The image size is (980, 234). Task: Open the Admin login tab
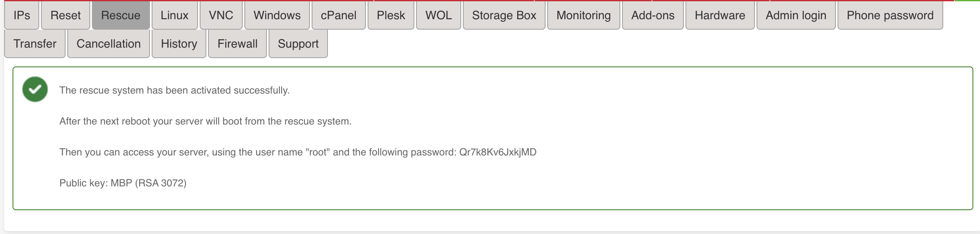796,15
